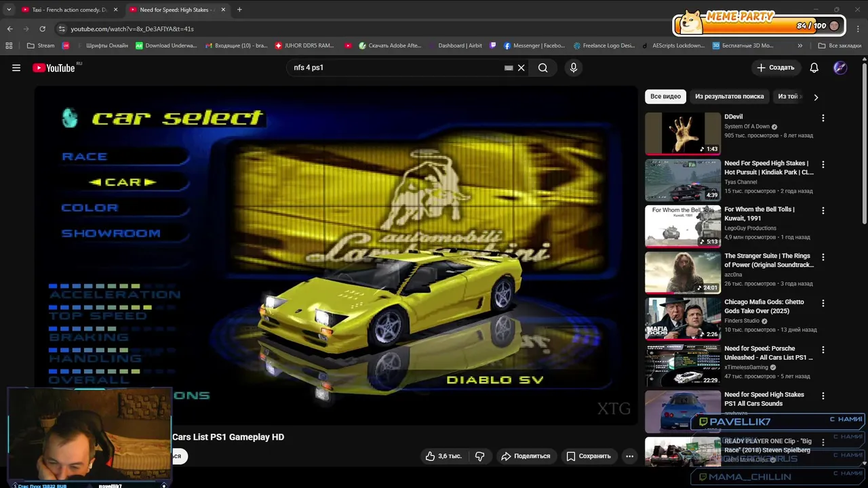Open options for NFS Porsche Unleashed video
This screenshot has width=868, height=488.
(x=823, y=350)
